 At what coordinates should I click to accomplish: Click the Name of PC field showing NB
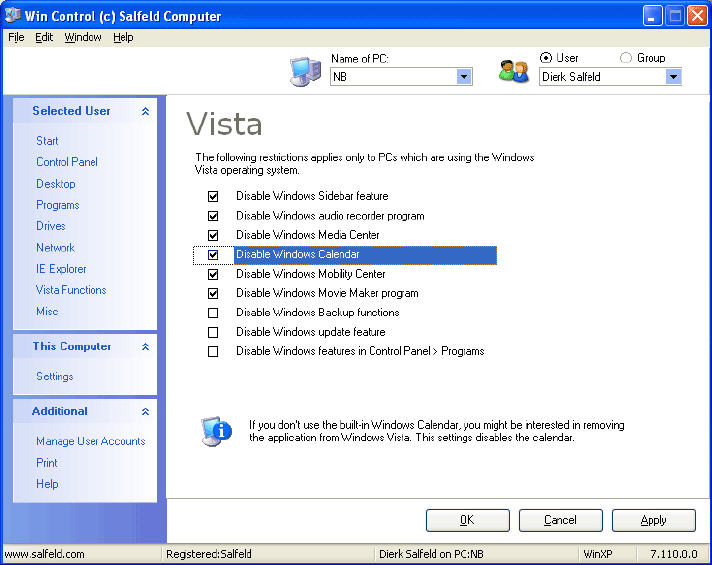click(x=401, y=77)
